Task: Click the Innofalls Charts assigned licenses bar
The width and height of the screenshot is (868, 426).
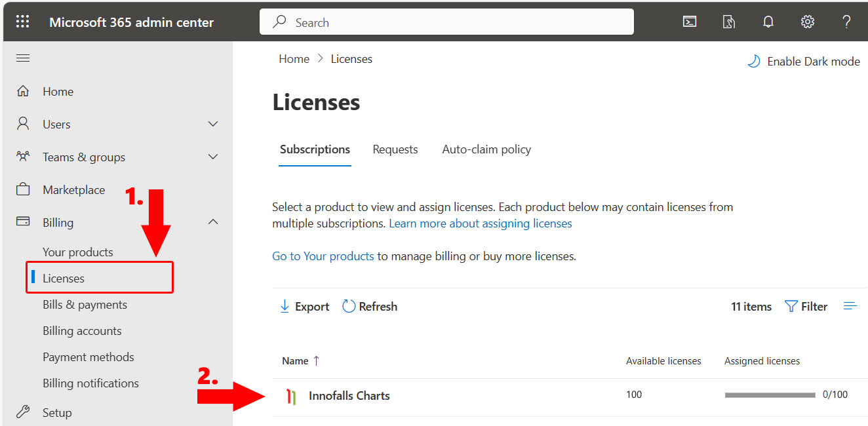Action: 770,395
